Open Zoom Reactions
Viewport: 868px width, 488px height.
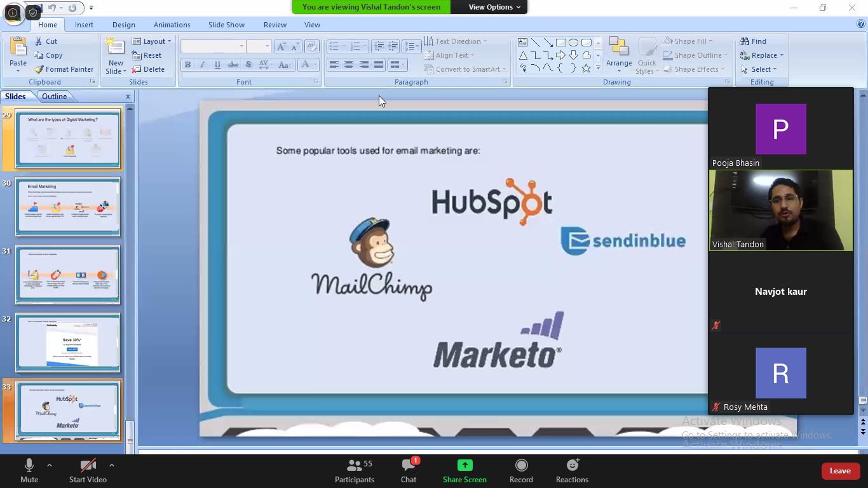572,470
